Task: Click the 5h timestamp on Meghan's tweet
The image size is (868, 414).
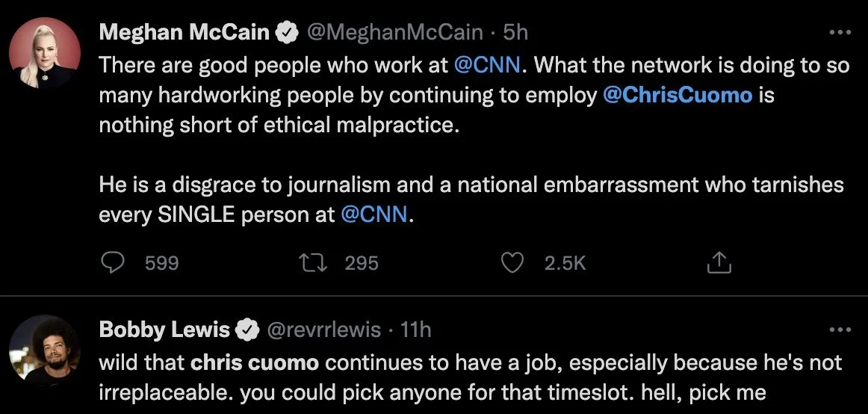Action: (x=515, y=32)
